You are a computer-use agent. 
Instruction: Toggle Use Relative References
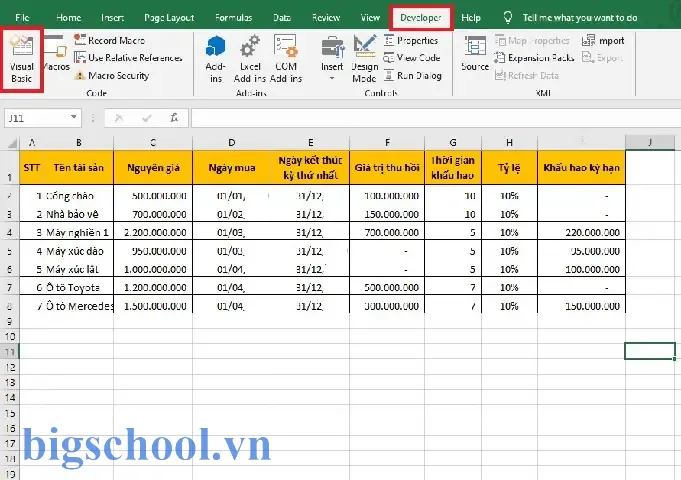coord(128,58)
